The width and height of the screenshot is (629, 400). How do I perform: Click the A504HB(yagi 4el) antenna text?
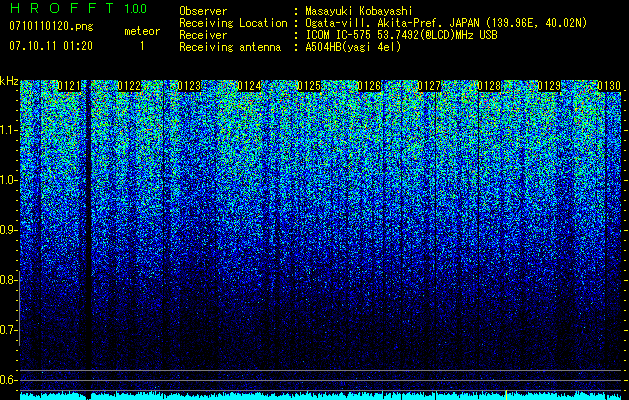353,47
